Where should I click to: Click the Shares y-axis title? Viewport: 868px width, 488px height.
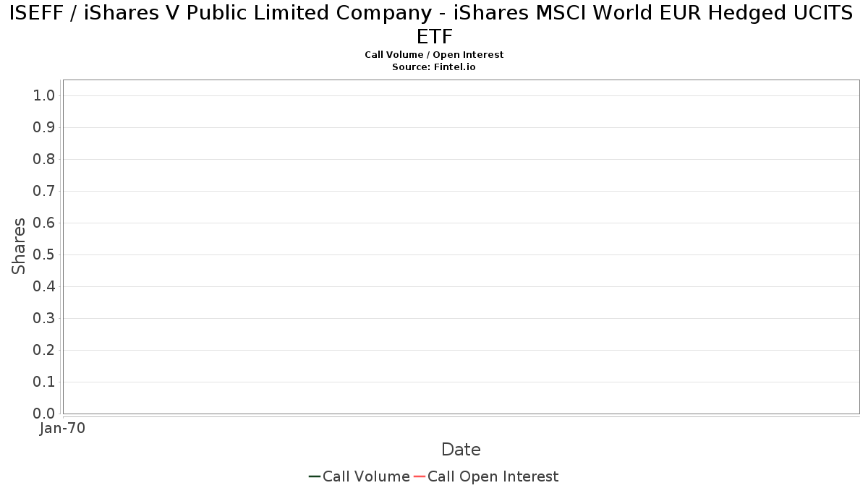(x=19, y=246)
